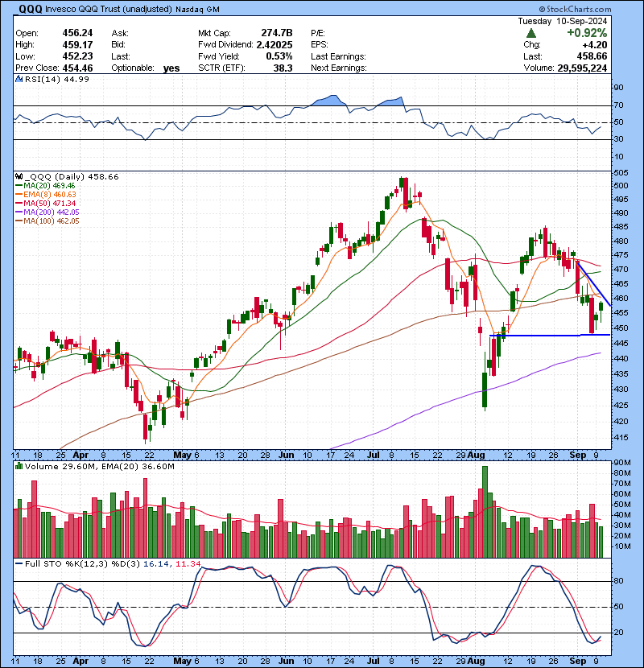Click the Sep label on the date axis

577,454
